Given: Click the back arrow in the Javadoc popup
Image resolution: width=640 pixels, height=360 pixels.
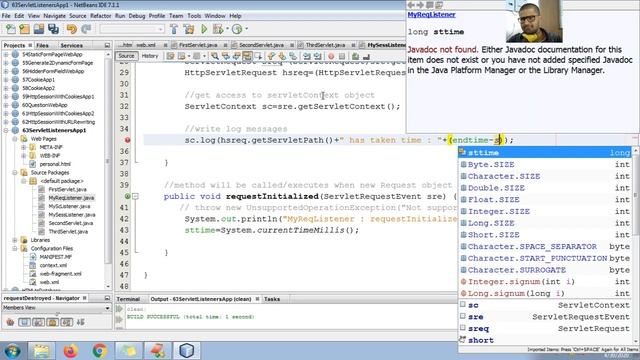Looking at the screenshot, I should (x=411, y=5).
